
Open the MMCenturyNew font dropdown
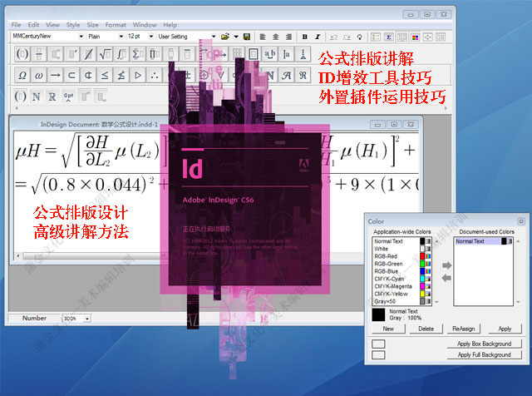click(x=81, y=37)
